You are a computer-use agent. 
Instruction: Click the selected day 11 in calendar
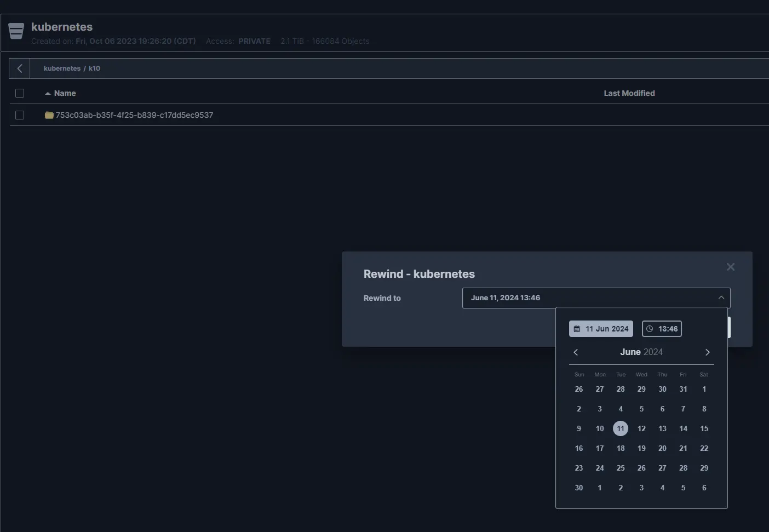[621, 428]
